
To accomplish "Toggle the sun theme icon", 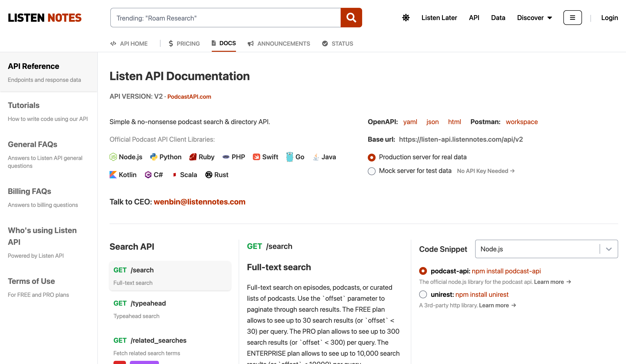I will coord(406,18).
